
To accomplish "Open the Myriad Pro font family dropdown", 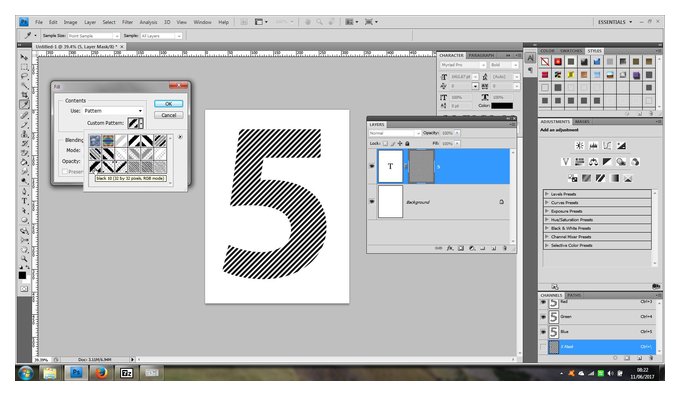I will (463, 65).
